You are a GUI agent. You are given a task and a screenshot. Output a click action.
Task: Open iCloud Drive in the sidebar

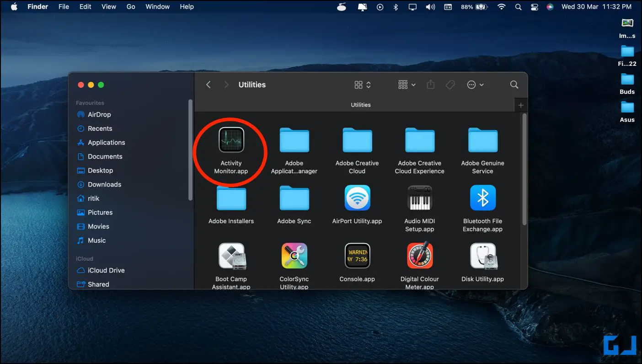pyautogui.click(x=106, y=270)
